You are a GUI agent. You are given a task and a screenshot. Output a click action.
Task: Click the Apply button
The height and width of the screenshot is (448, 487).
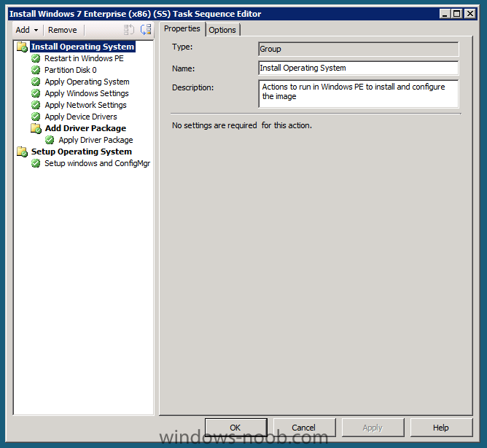pyautogui.click(x=373, y=428)
